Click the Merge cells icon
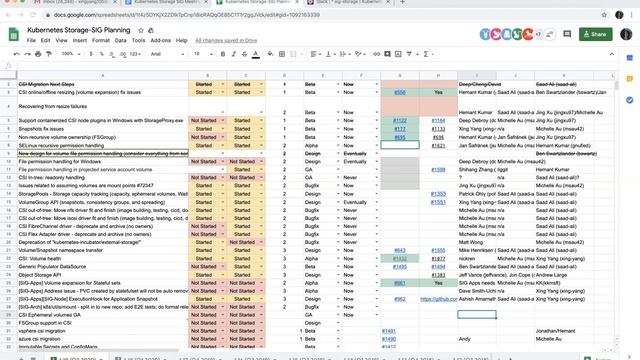This screenshot has height=360, width=640. tap(293, 54)
